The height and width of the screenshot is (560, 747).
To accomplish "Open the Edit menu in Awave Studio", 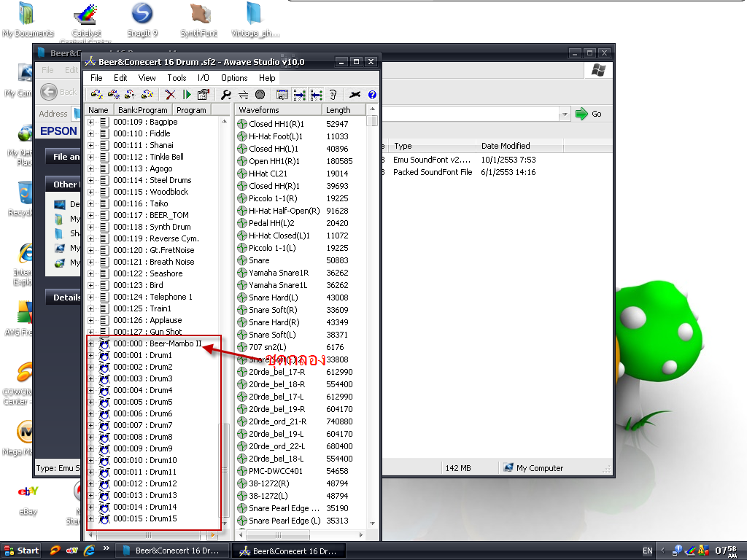I will [x=120, y=77].
